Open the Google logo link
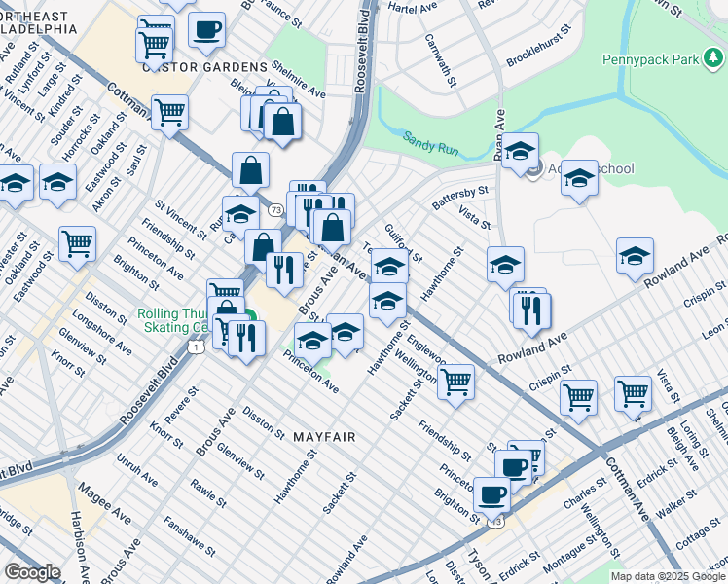This screenshot has width=728, height=584. pyautogui.click(x=32, y=573)
